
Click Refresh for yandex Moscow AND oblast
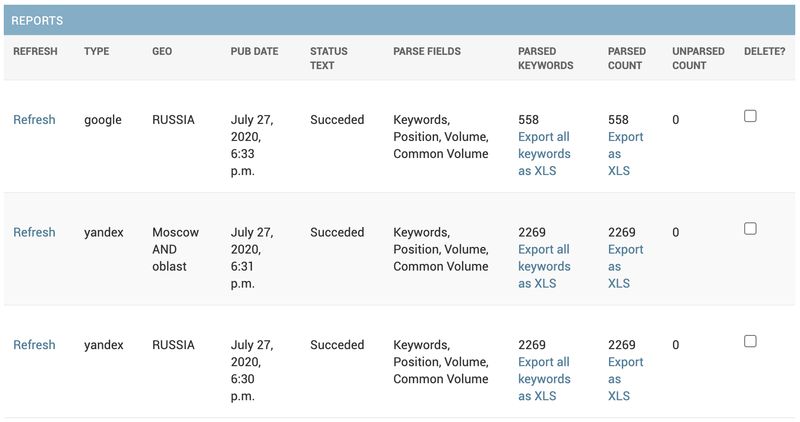[x=34, y=232]
